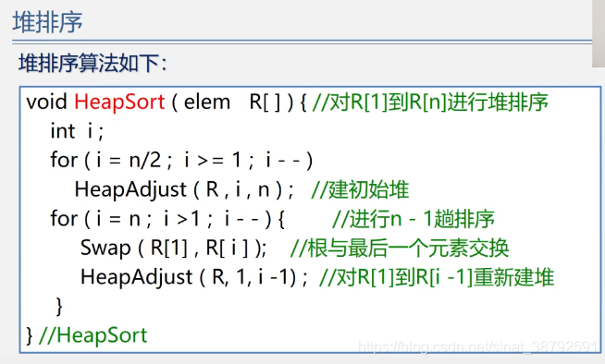The height and width of the screenshot is (364, 605).
Task: Click the slide title 堆排序
Action: click(47, 21)
